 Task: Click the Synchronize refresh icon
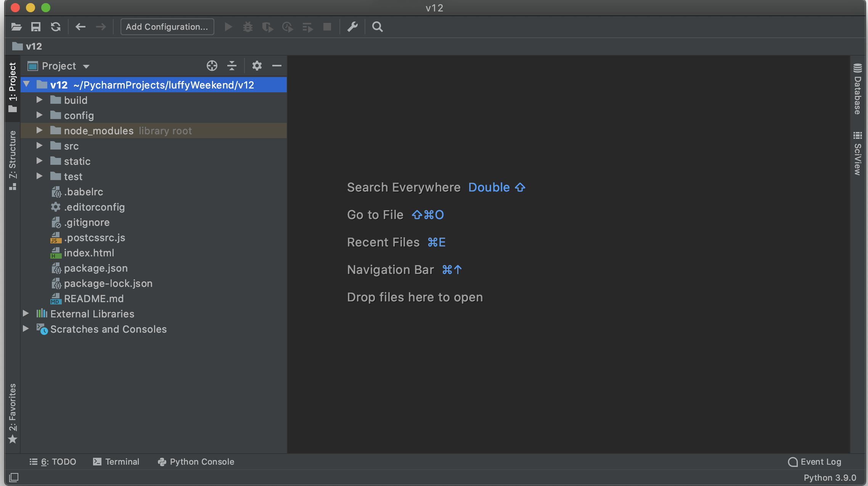tap(56, 27)
